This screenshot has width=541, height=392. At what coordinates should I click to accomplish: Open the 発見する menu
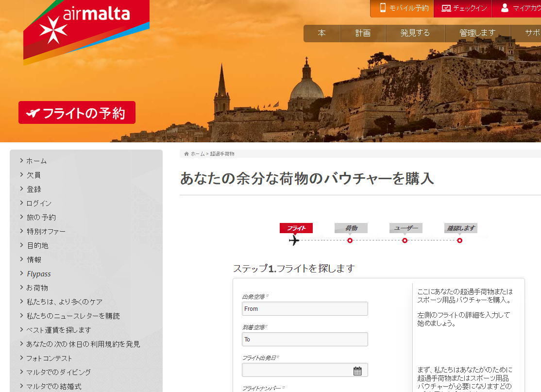pyautogui.click(x=415, y=33)
